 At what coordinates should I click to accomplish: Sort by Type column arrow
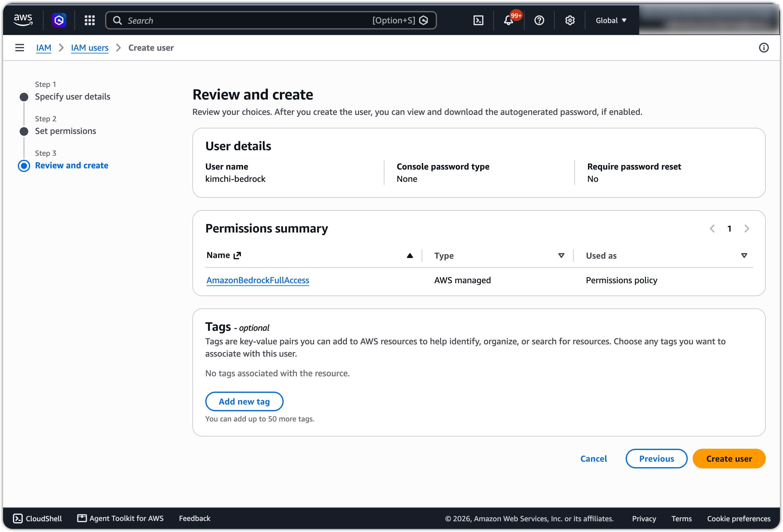pyautogui.click(x=561, y=256)
